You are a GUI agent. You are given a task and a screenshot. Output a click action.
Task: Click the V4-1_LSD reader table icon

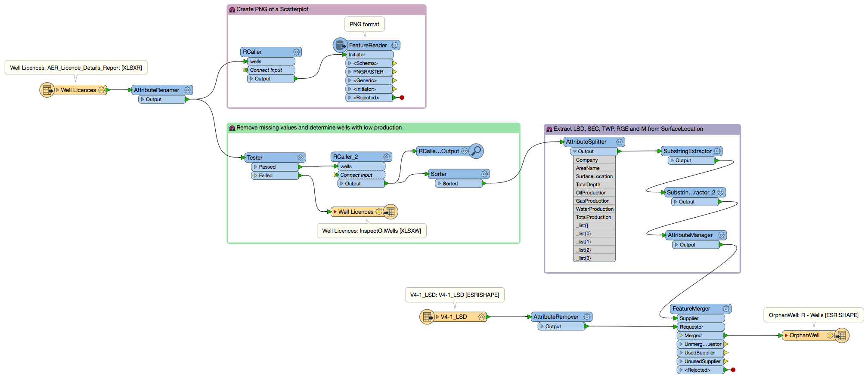427,317
